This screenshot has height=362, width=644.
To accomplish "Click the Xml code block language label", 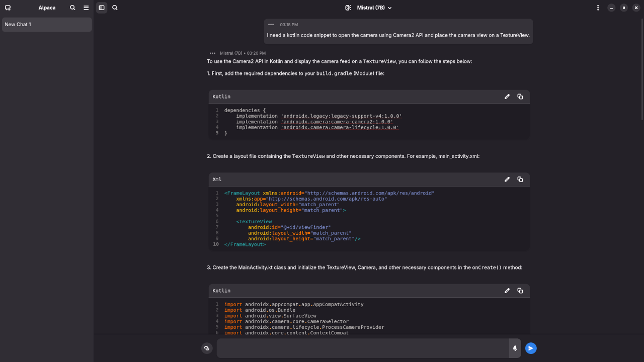I will [217, 179].
